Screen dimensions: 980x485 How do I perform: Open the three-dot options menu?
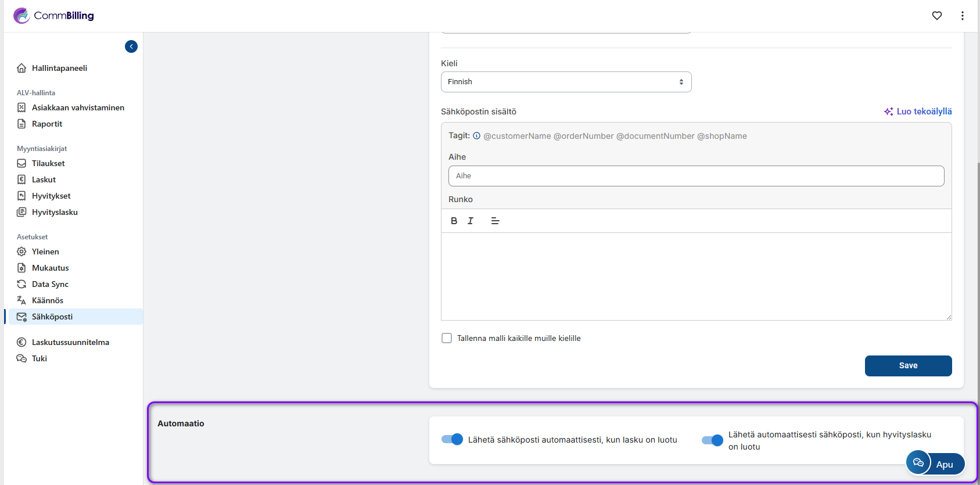(962, 16)
